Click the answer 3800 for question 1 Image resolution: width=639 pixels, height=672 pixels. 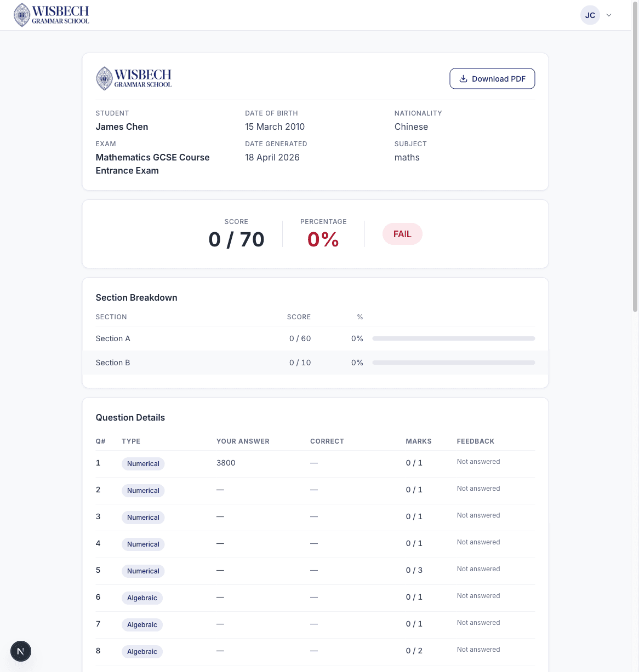pyautogui.click(x=226, y=463)
